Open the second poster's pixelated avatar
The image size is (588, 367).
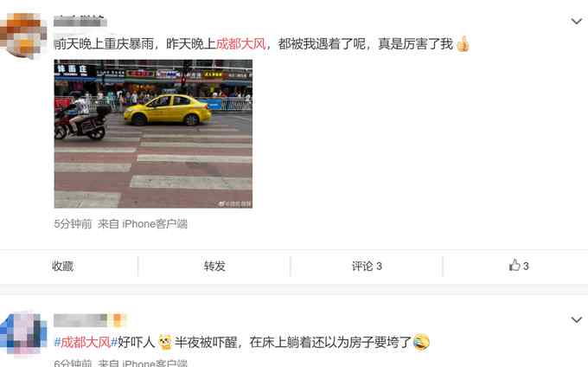(23, 333)
